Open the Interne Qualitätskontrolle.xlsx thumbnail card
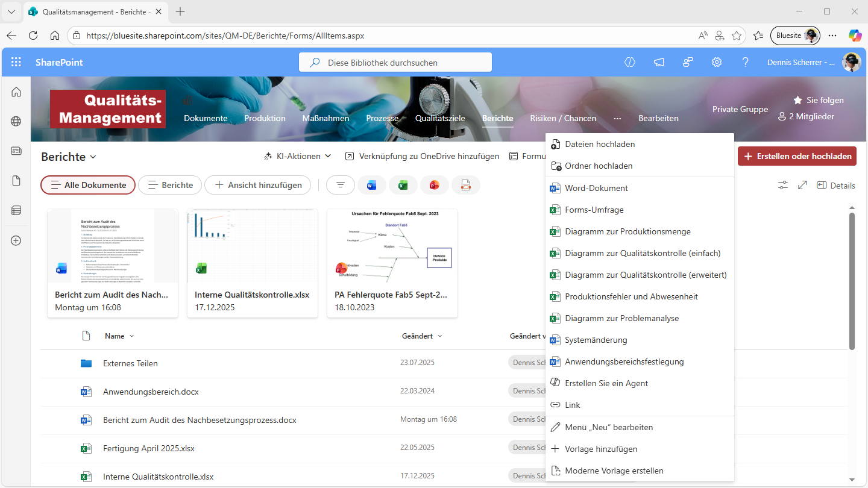 coord(253,263)
